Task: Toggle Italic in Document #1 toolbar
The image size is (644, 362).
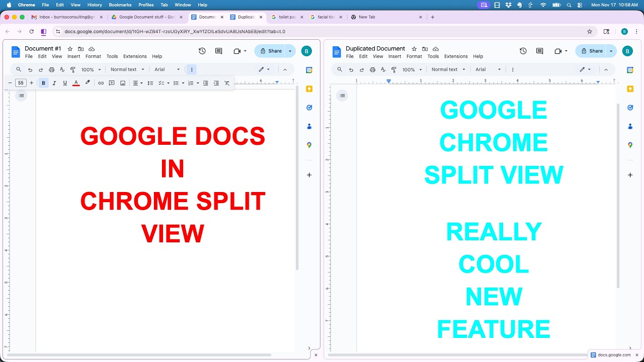Action: 54,83
